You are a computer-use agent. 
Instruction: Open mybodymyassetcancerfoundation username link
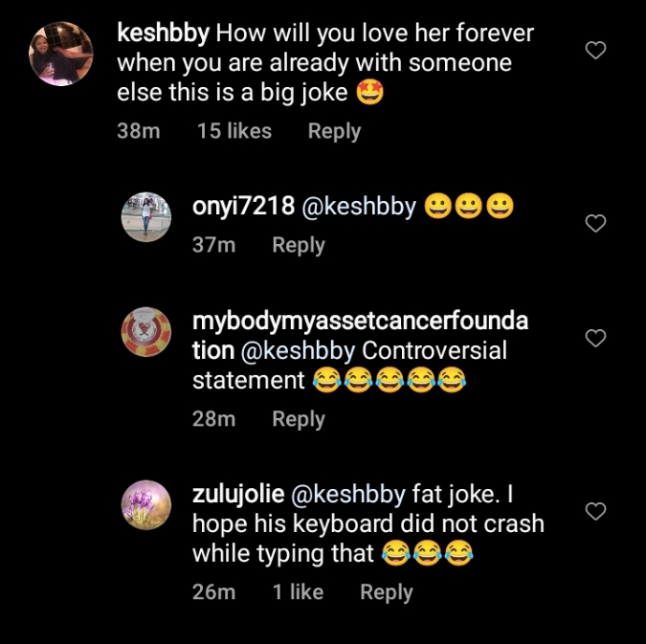[360, 322]
